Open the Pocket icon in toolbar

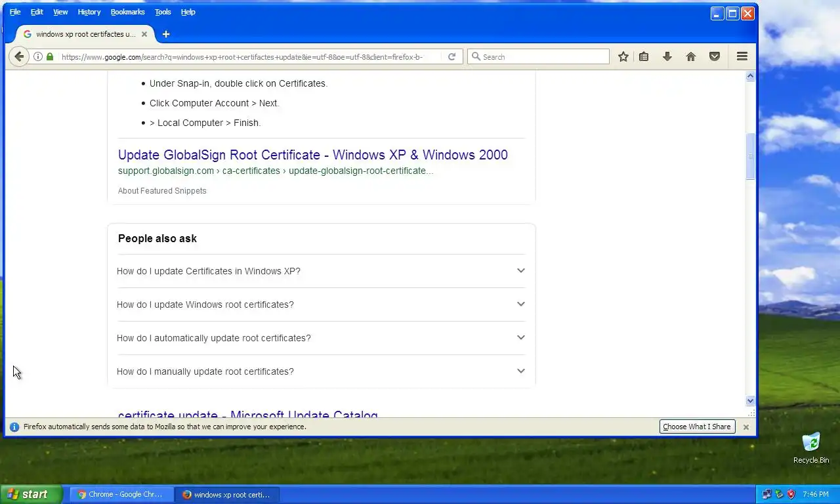(x=715, y=56)
